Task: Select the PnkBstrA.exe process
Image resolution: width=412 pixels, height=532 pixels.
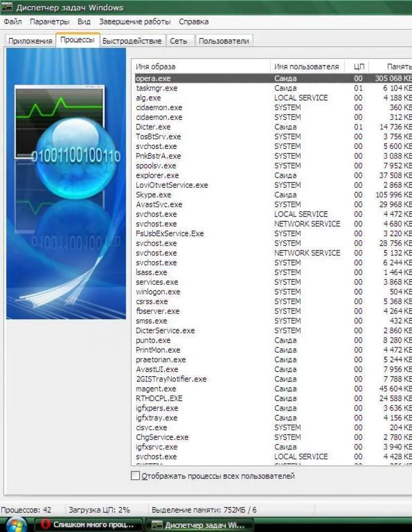Action: 273,156
